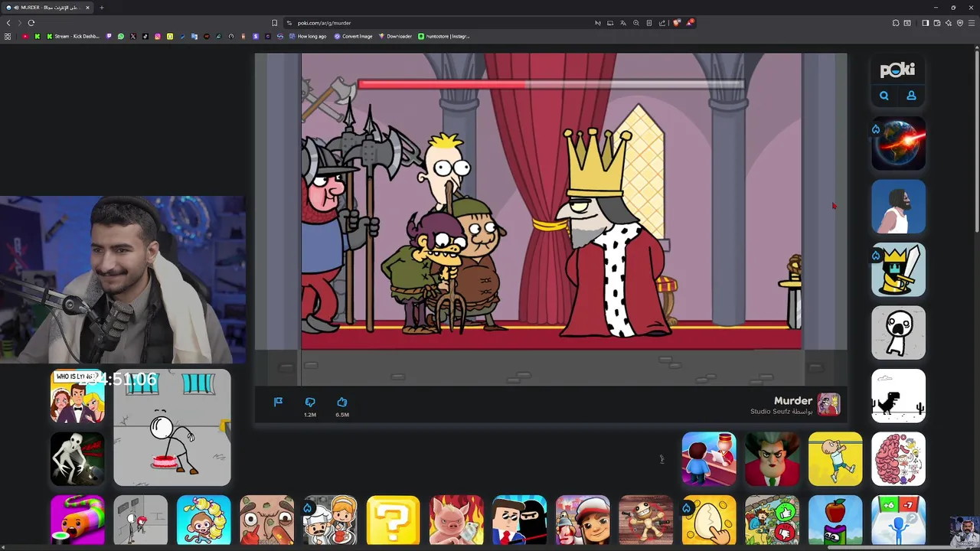The image size is (980, 551).
Task: Bookmark this page icon
Action: pos(275,23)
